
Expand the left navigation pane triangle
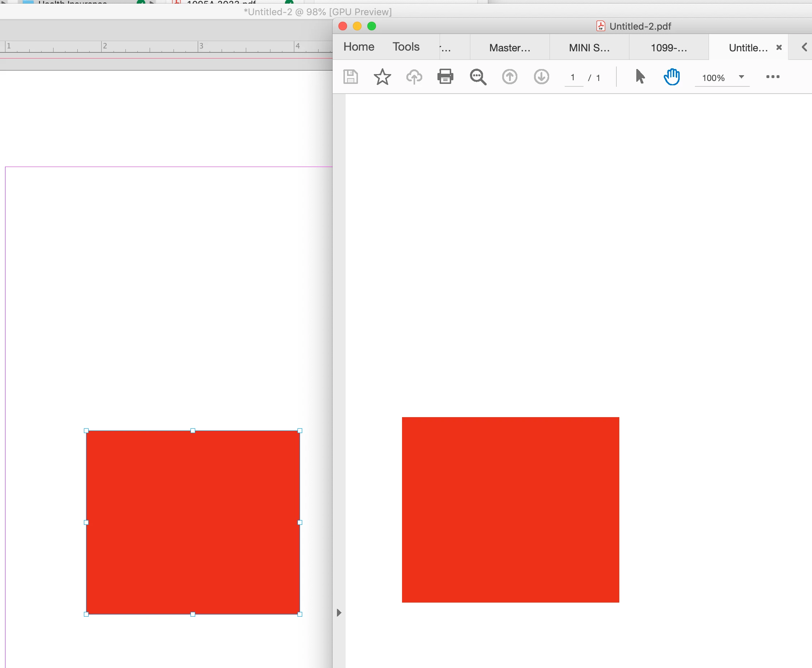(339, 613)
